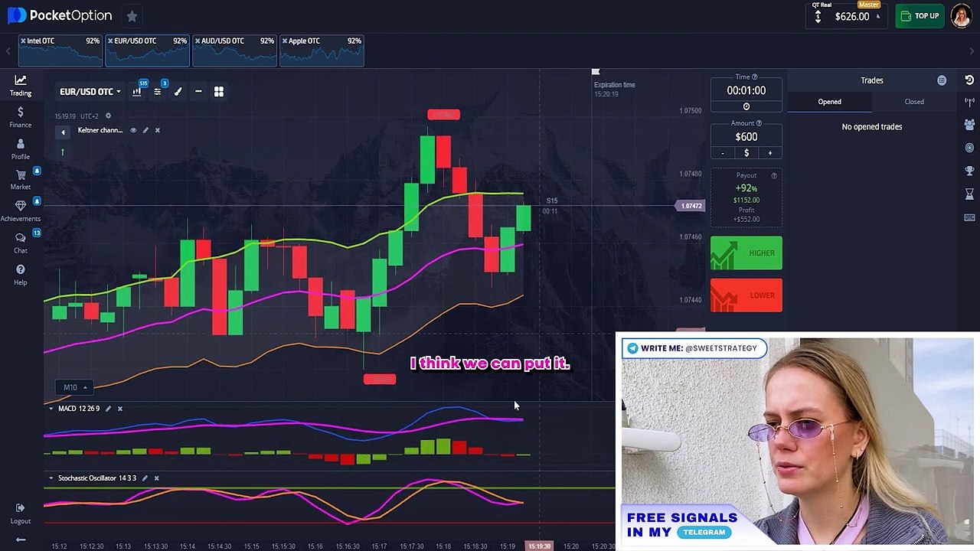Increase trade amount with plus button
980x551 pixels.
[x=770, y=153]
